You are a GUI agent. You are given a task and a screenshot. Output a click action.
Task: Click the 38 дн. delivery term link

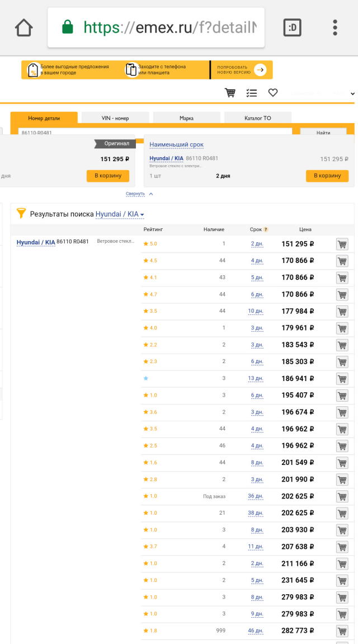click(256, 513)
